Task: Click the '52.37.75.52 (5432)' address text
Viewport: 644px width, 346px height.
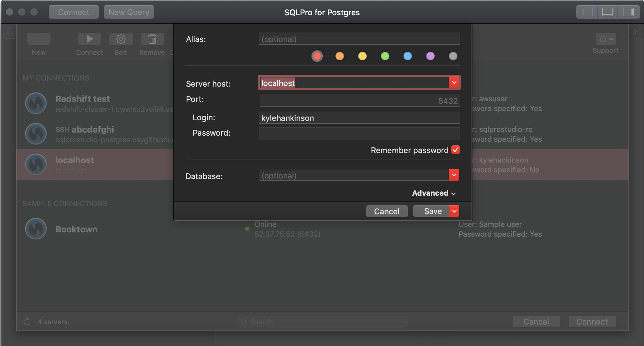Action: (287, 234)
